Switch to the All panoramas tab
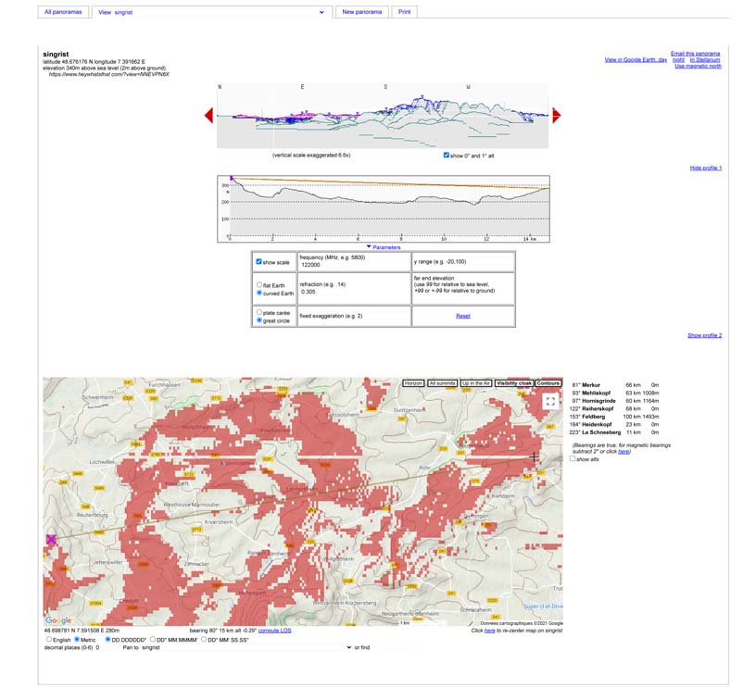The height and width of the screenshot is (700, 743). 63,12
